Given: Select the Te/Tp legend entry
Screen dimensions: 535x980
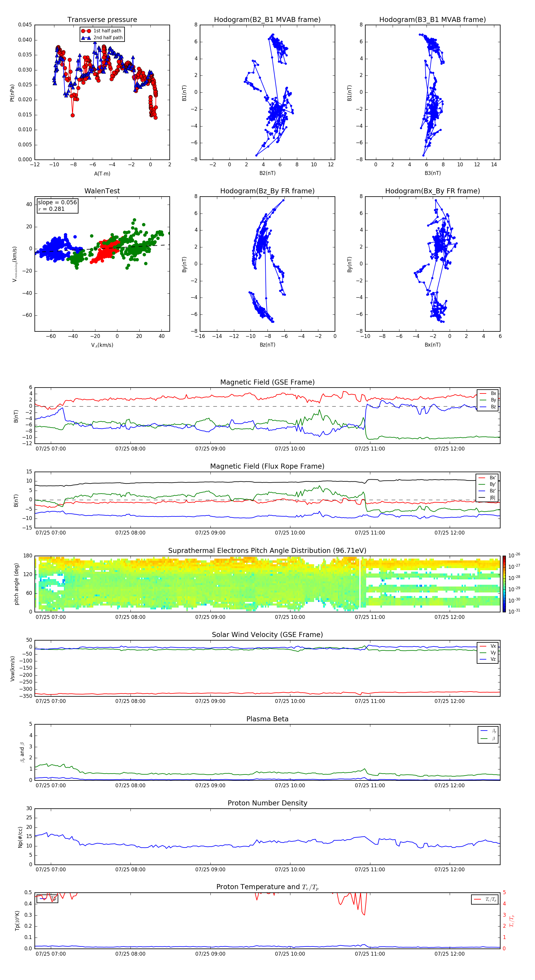Looking at the screenshot, I should click(x=485, y=899).
